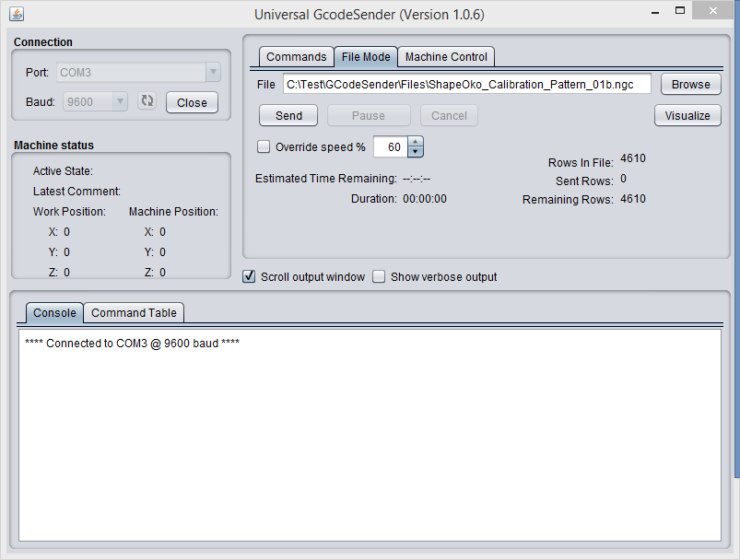Screen dimensions: 740x560
Task: Click Browse to choose a G-code file
Action: [x=690, y=84]
